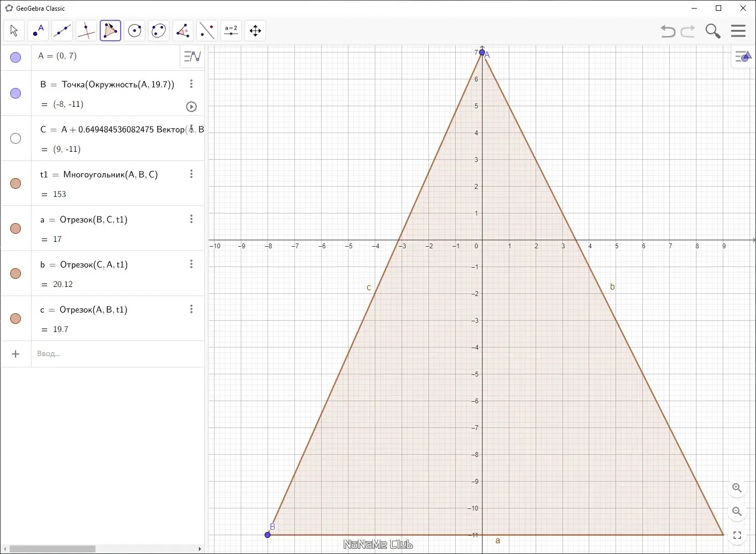This screenshot has height=554, width=756.
Task: Select the Polygon tool
Action: (x=110, y=31)
